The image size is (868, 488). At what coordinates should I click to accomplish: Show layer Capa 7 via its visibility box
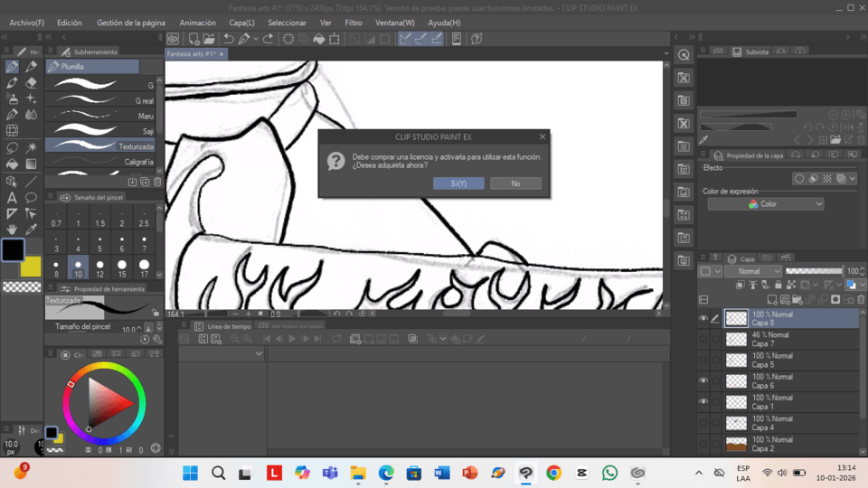[703, 339]
